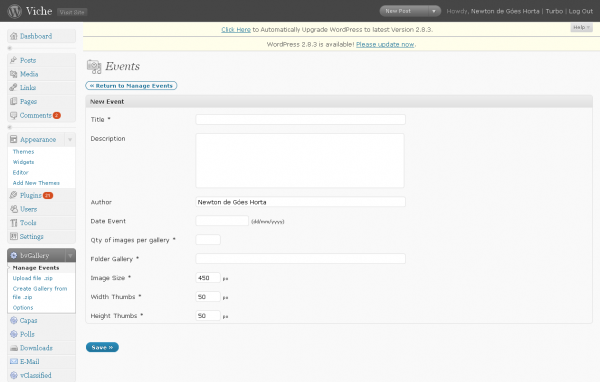Click the Viche site title
The width and height of the screenshot is (600, 382).
[39, 11]
